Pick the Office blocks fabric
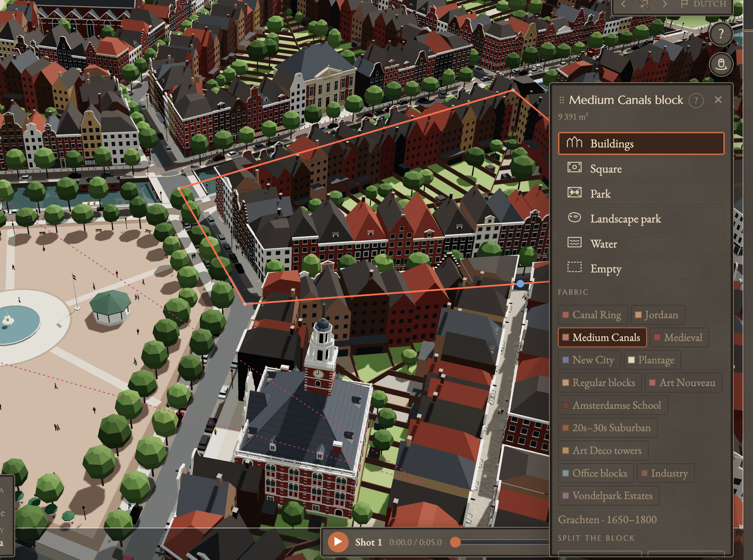Viewport: 753px width, 560px height. click(x=596, y=473)
